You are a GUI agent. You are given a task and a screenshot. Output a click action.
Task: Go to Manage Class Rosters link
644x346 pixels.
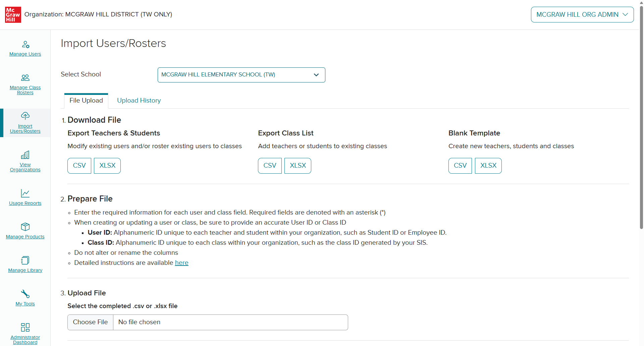[x=25, y=90]
